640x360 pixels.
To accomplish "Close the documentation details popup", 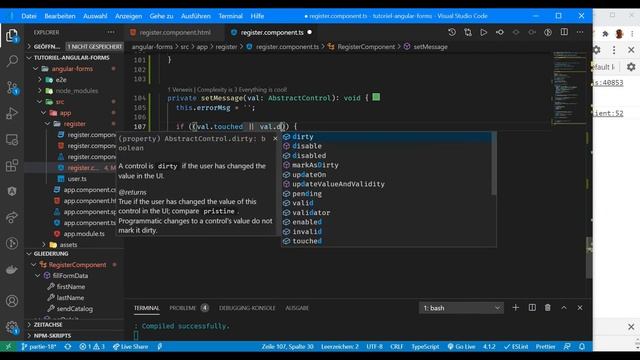I will 275,139.
